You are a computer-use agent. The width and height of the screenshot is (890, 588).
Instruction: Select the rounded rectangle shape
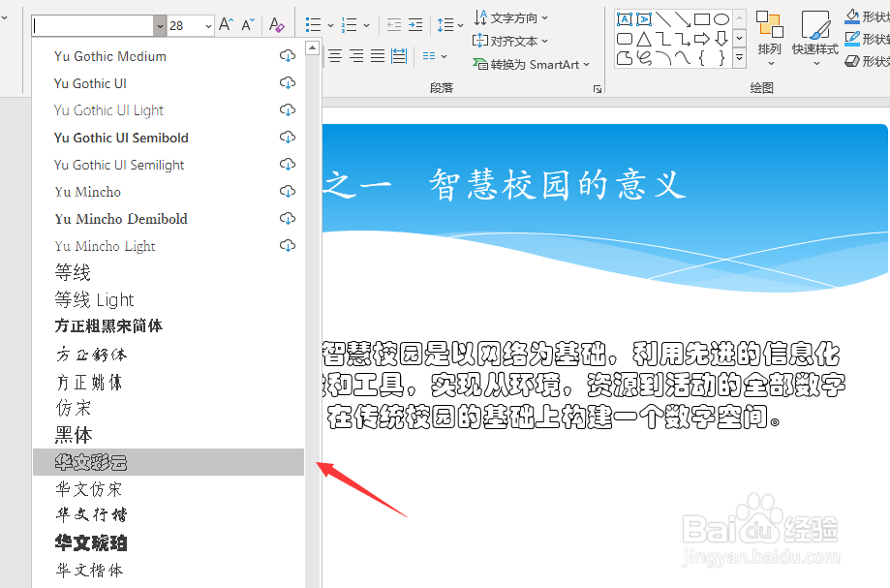pyautogui.click(x=625, y=39)
